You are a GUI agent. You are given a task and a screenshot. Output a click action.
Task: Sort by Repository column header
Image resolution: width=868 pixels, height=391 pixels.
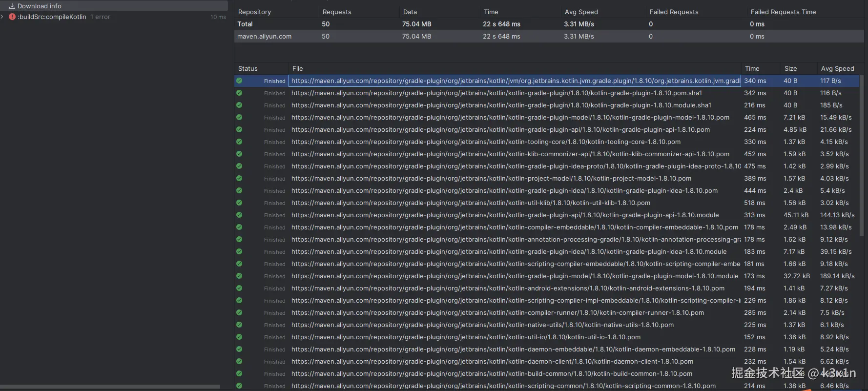(254, 12)
